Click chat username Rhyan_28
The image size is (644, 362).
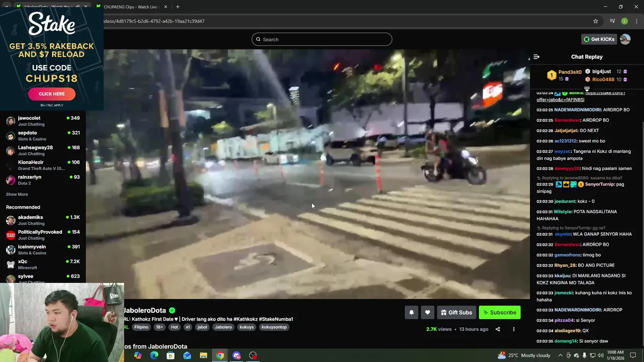[x=565, y=265]
